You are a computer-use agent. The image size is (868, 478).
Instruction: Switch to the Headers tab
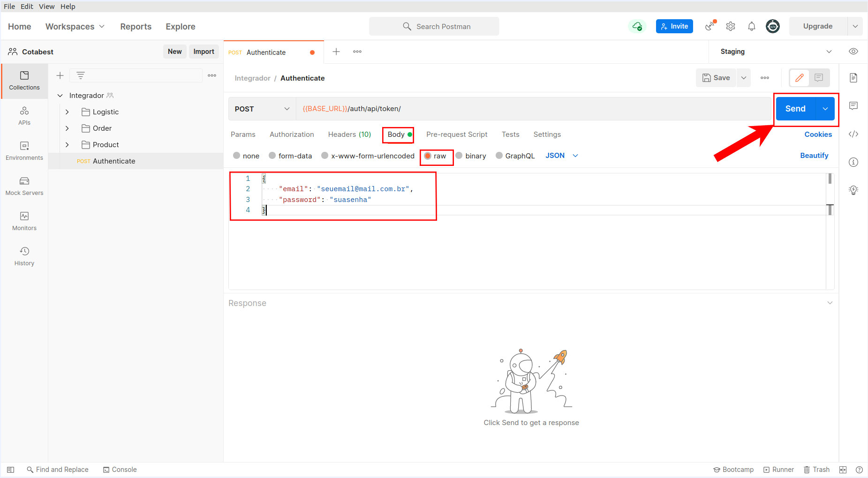point(349,134)
